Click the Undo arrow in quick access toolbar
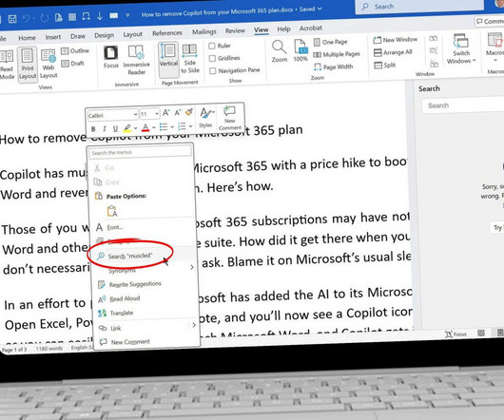The height and width of the screenshot is (420, 504). (x=26, y=19)
